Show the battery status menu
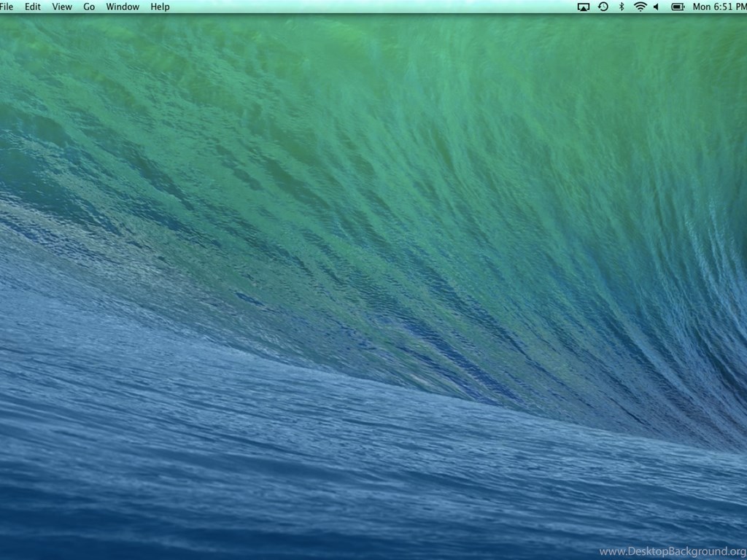Image resolution: width=747 pixels, height=560 pixels. point(678,7)
